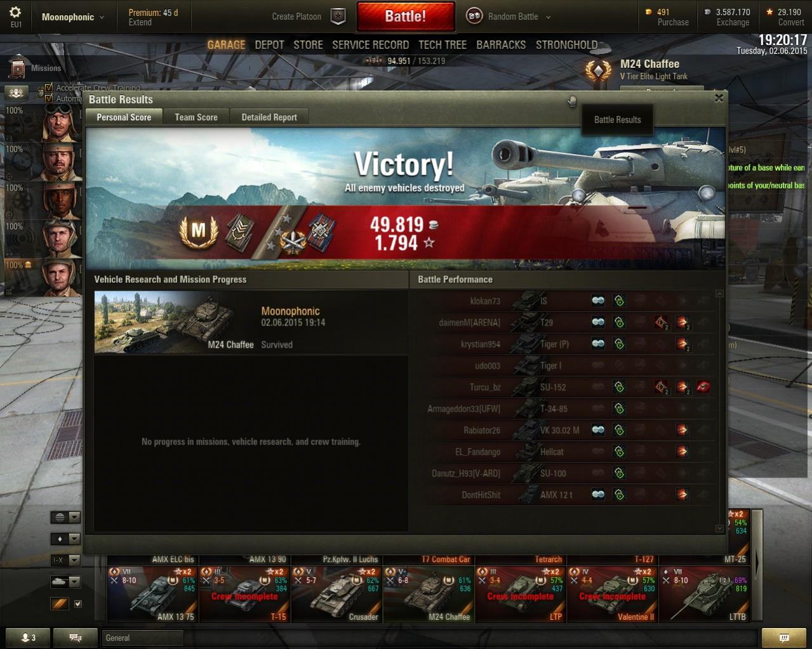
Task: Open the Moonophonic account dropdown
Action: [x=72, y=17]
